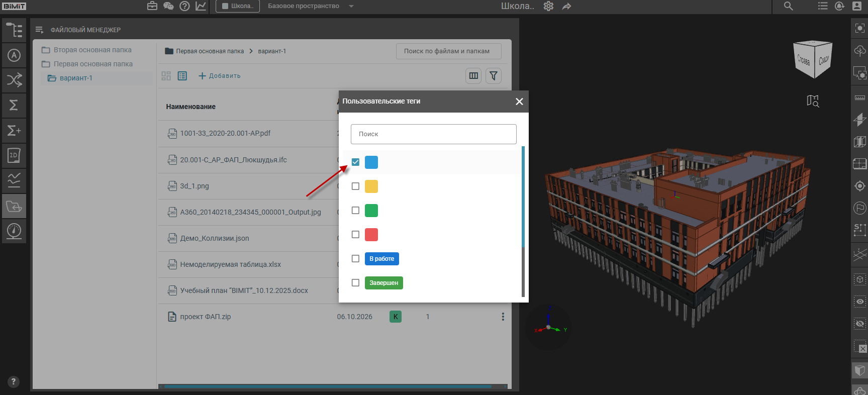This screenshot has height=395, width=868.
Task: Open the shuffle/collision check tool
Action: (x=14, y=80)
